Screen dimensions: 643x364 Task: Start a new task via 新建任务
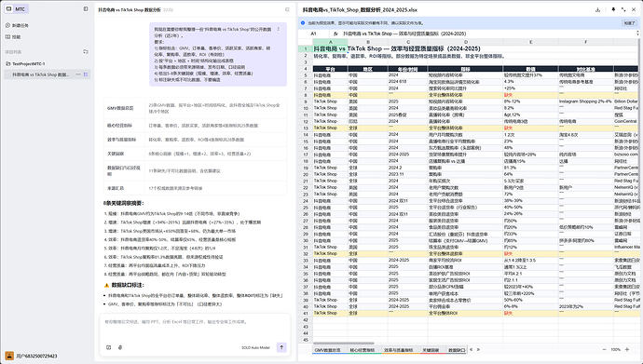tap(17, 25)
